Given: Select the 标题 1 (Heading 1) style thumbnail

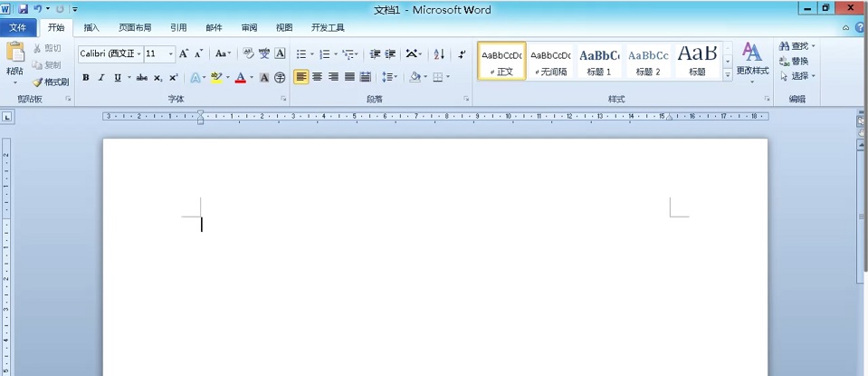Looking at the screenshot, I should (598, 61).
